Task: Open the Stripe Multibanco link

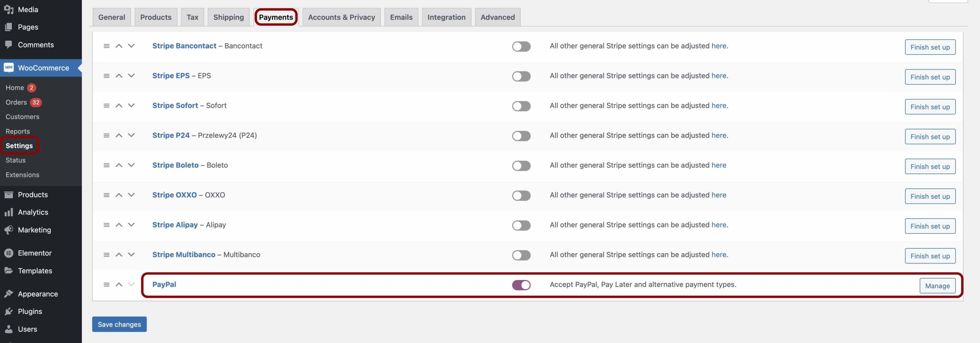Action: [184, 255]
